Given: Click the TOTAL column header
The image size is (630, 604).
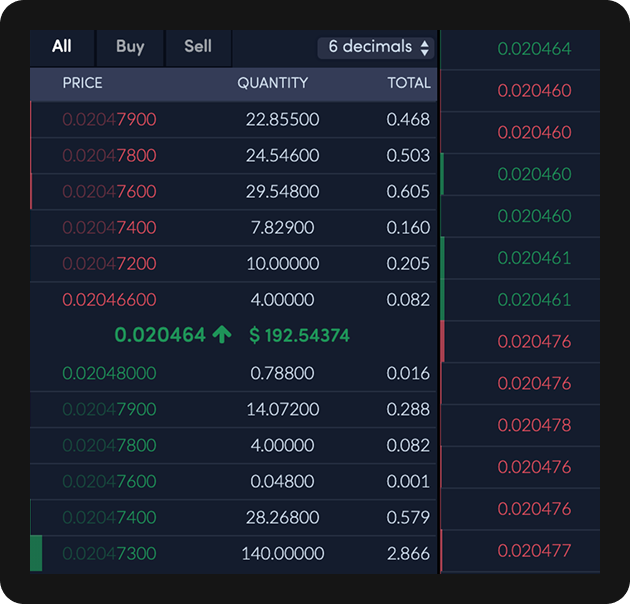Looking at the screenshot, I should point(409,83).
